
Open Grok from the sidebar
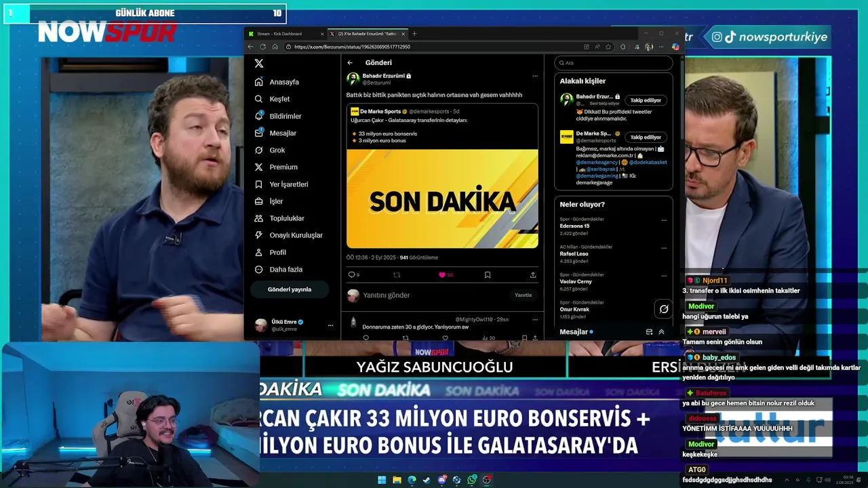pyautogui.click(x=270, y=150)
